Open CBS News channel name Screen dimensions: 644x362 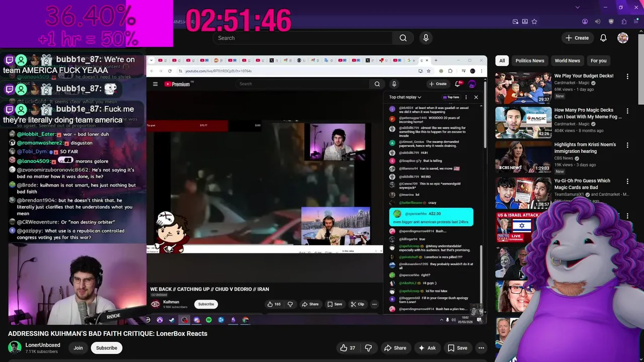(x=563, y=158)
